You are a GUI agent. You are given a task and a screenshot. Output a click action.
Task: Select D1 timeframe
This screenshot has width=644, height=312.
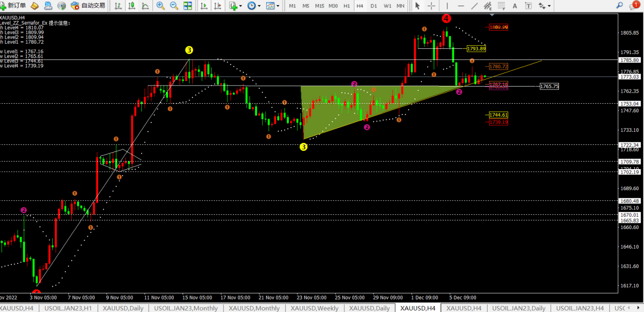[x=373, y=6]
